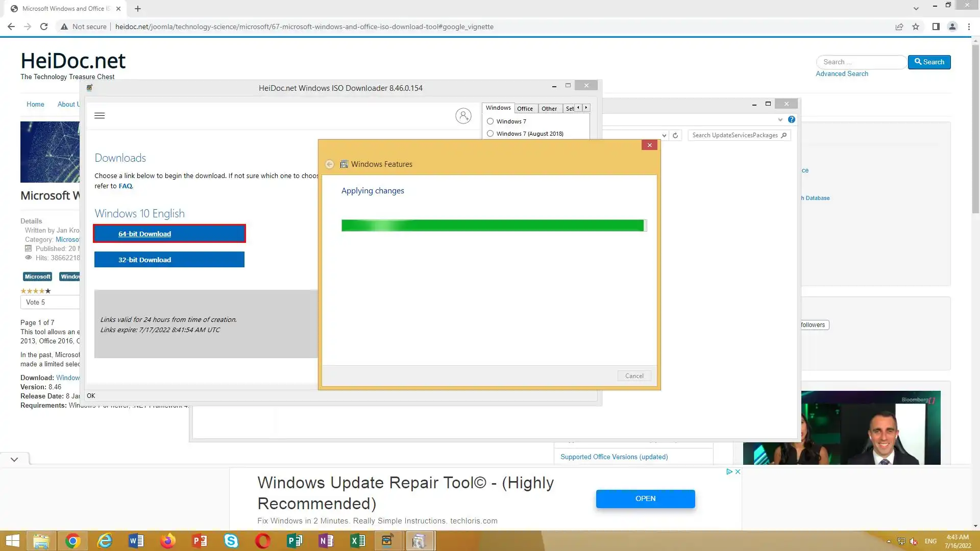Click the user account profile icon

click(x=463, y=116)
